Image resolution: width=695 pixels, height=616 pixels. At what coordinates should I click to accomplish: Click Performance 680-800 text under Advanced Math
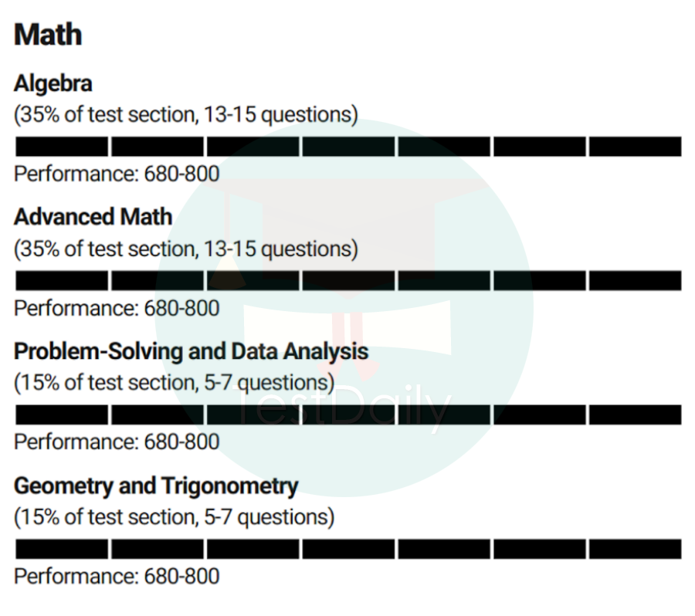(117, 308)
